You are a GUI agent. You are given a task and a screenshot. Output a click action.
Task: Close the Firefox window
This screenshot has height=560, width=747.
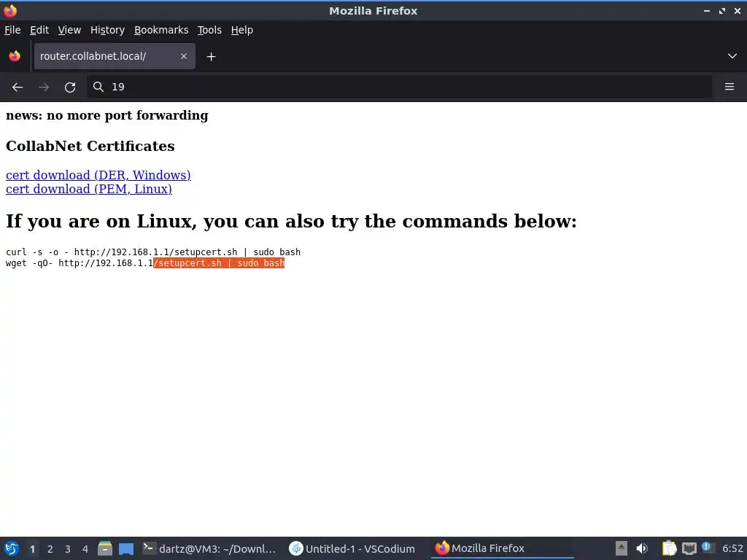[737, 10]
